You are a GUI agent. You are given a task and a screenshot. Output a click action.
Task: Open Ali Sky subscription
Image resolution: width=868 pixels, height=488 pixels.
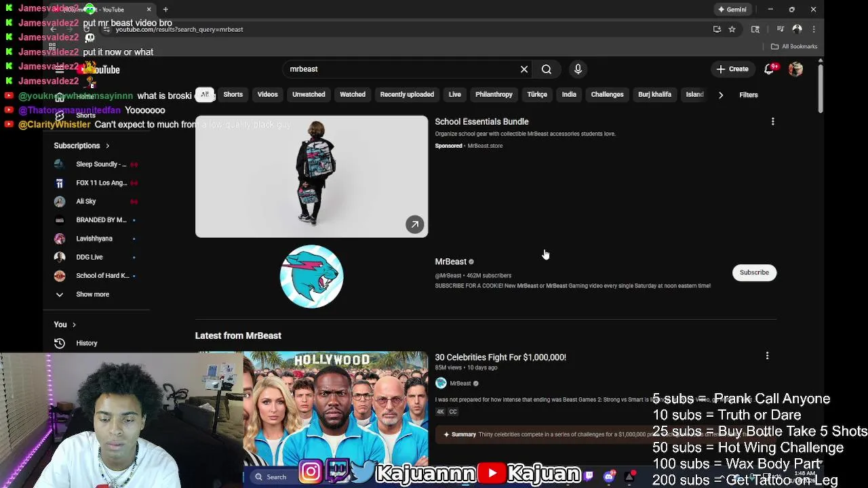(x=95, y=201)
